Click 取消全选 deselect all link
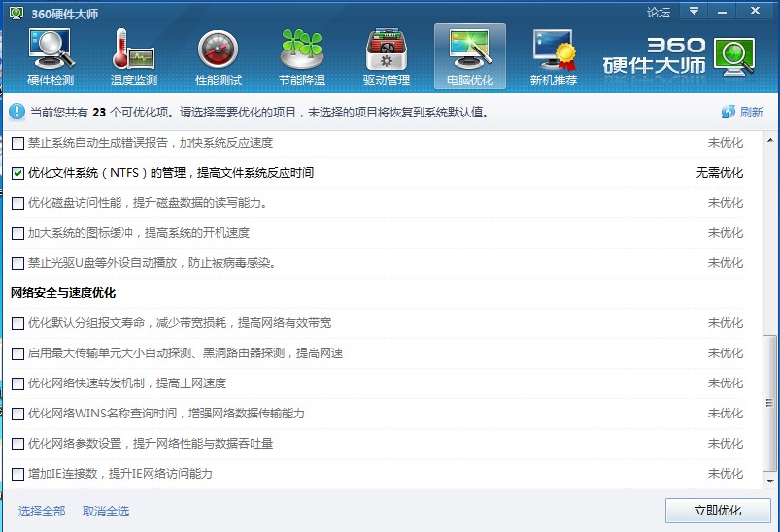This screenshot has height=532, width=780. point(106,511)
